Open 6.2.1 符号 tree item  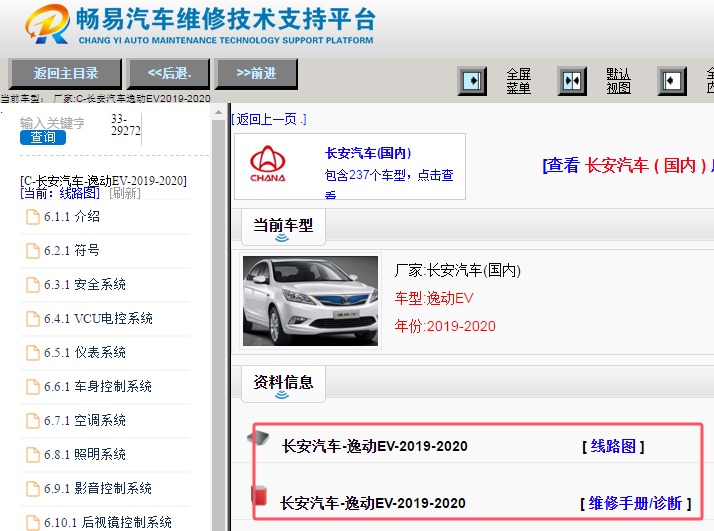tap(71, 250)
